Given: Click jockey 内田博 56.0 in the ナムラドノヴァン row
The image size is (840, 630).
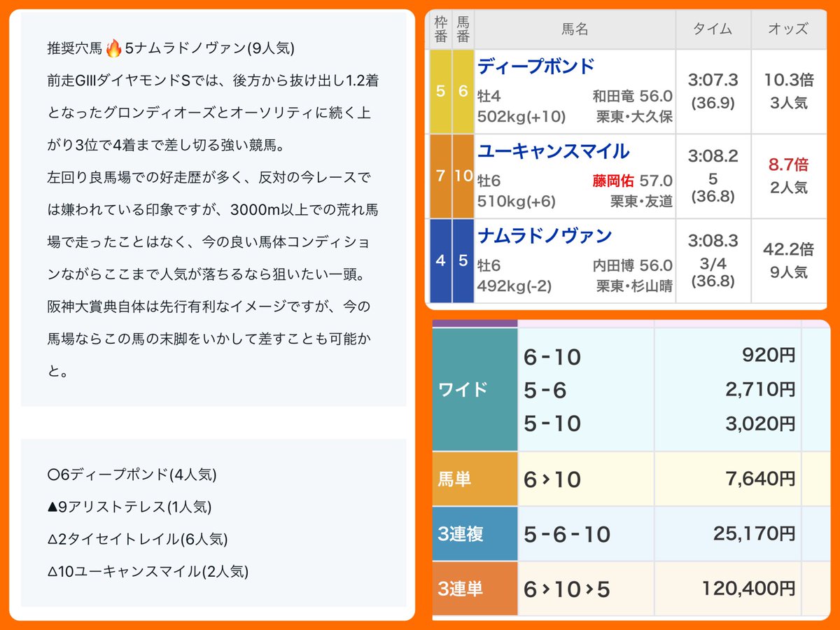Looking at the screenshot, I should pyautogui.click(x=632, y=266).
